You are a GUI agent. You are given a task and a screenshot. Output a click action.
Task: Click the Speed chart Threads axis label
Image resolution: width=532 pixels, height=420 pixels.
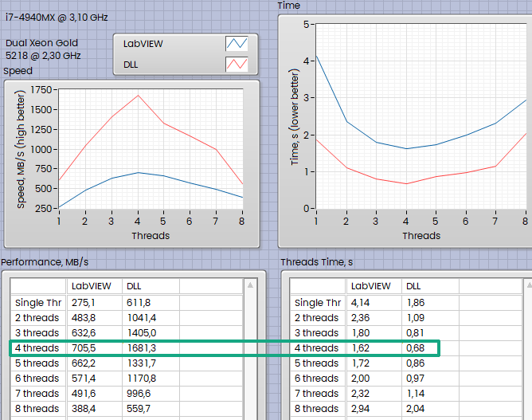tap(151, 236)
